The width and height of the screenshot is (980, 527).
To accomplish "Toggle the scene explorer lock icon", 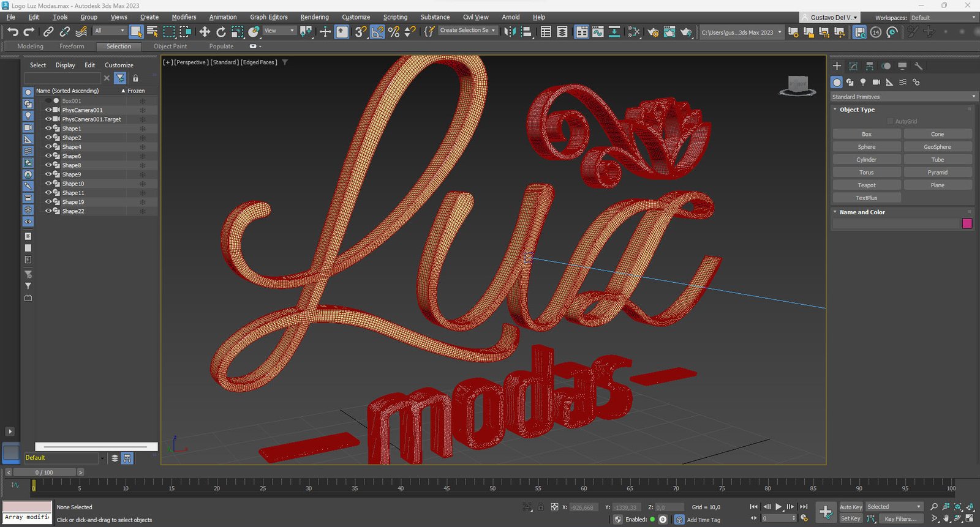I will pyautogui.click(x=135, y=78).
